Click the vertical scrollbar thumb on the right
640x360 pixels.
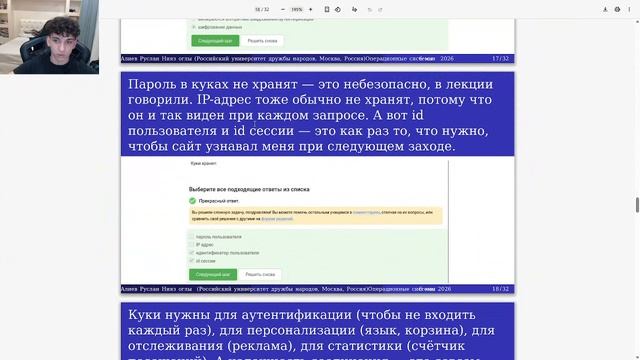[x=637, y=204]
